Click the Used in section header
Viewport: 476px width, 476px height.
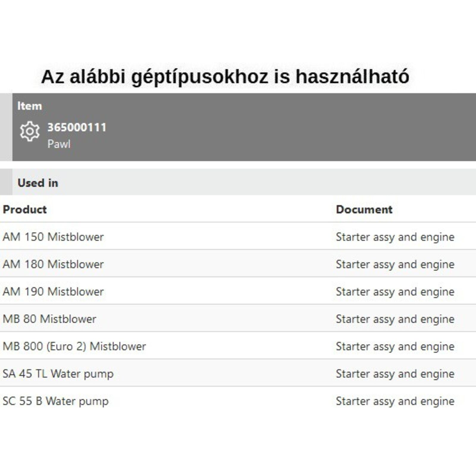(38, 183)
